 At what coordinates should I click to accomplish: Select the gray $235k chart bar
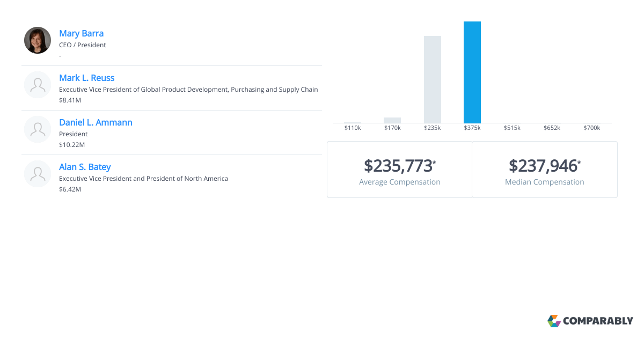433,79
